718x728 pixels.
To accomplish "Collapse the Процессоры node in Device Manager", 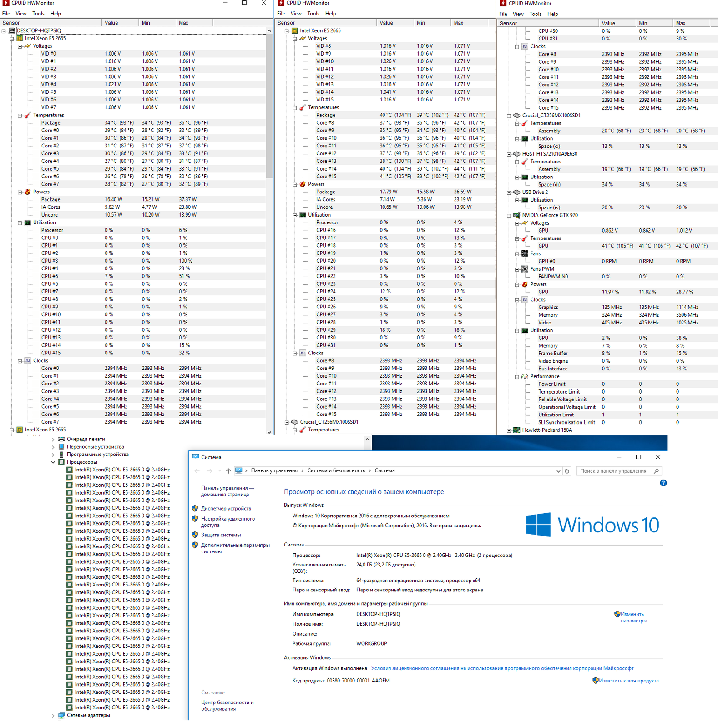I will pyautogui.click(x=53, y=462).
